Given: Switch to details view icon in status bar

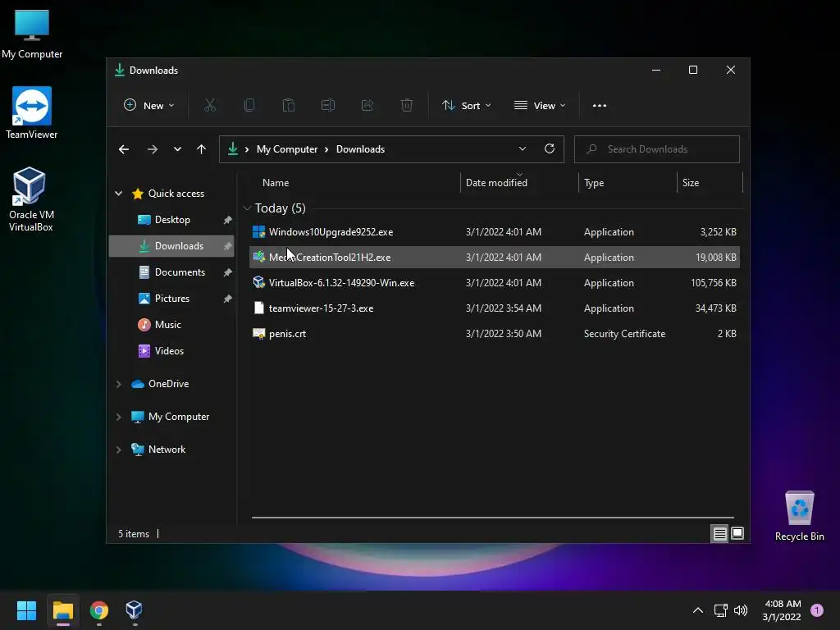Looking at the screenshot, I should (720, 533).
